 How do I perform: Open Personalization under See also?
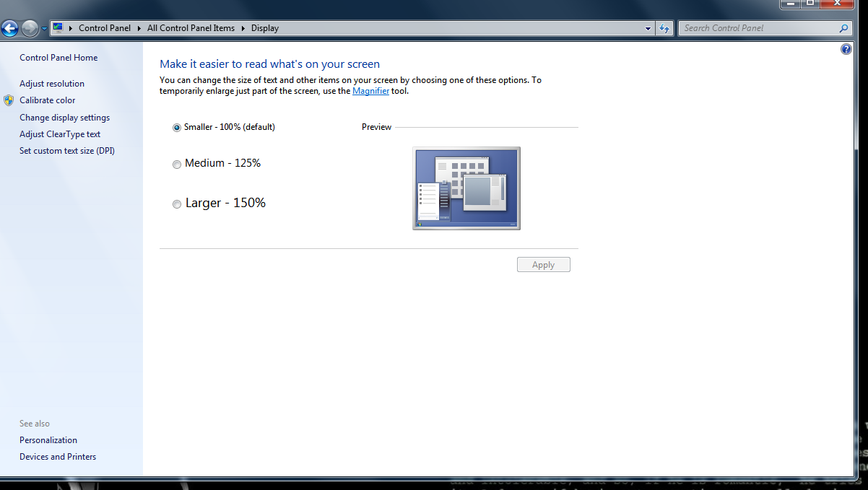48,440
